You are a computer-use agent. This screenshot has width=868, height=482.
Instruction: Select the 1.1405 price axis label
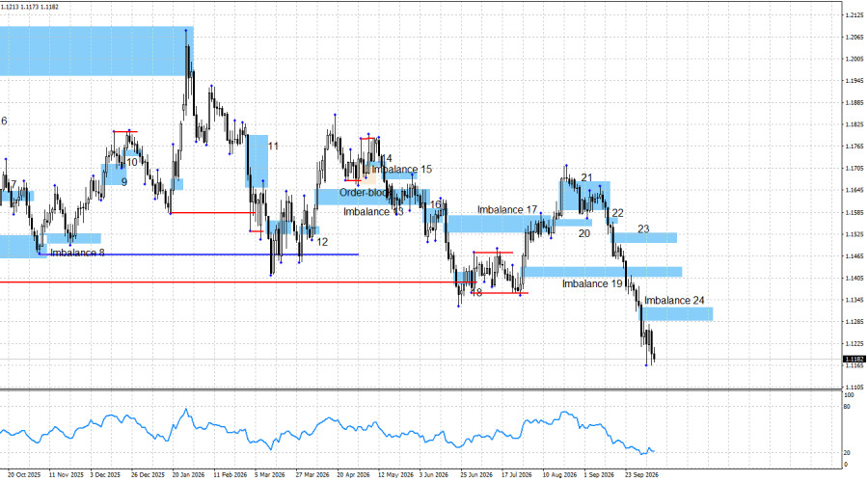(854, 278)
